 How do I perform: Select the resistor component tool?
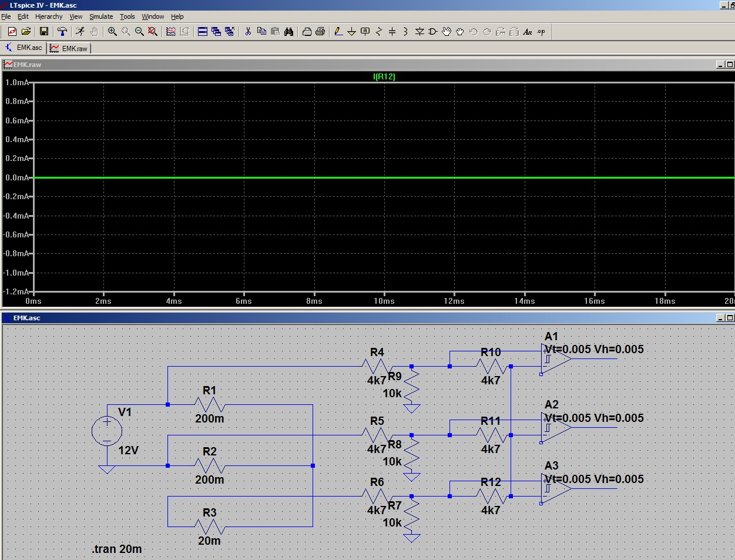pos(379,32)
